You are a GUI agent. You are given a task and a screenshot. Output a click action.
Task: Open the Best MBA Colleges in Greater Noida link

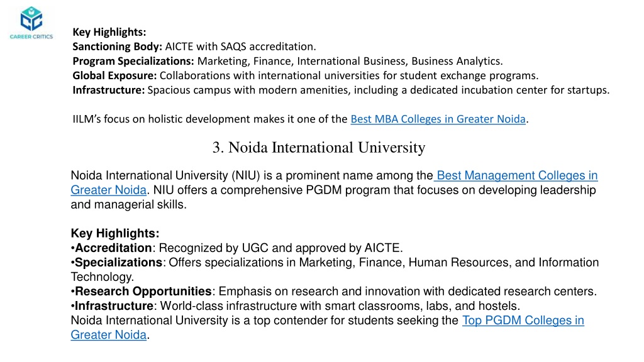pos(438,119)
